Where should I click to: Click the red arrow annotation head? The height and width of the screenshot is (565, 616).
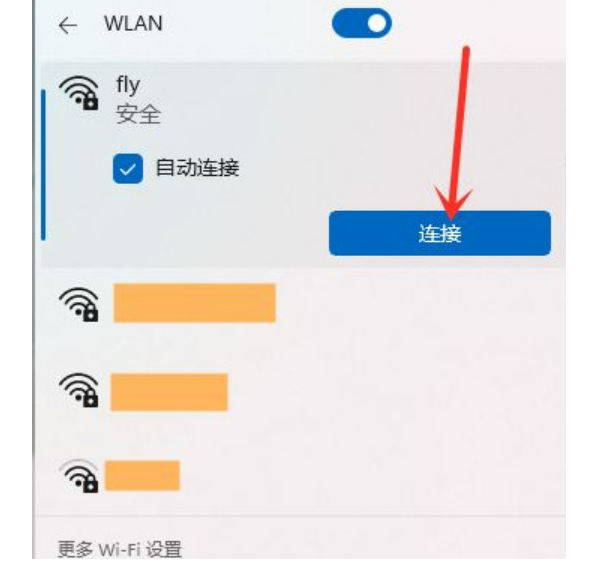coord(452,201)
